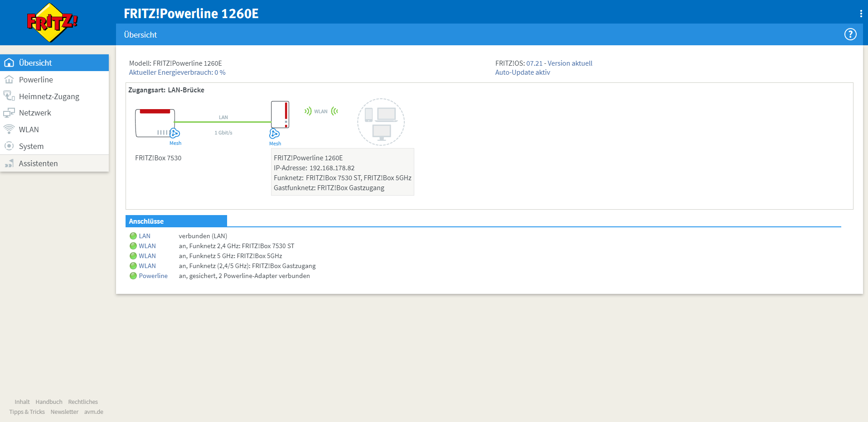
Task: Click Auto-Update aktiv link
Action: (x=523, y=72)
